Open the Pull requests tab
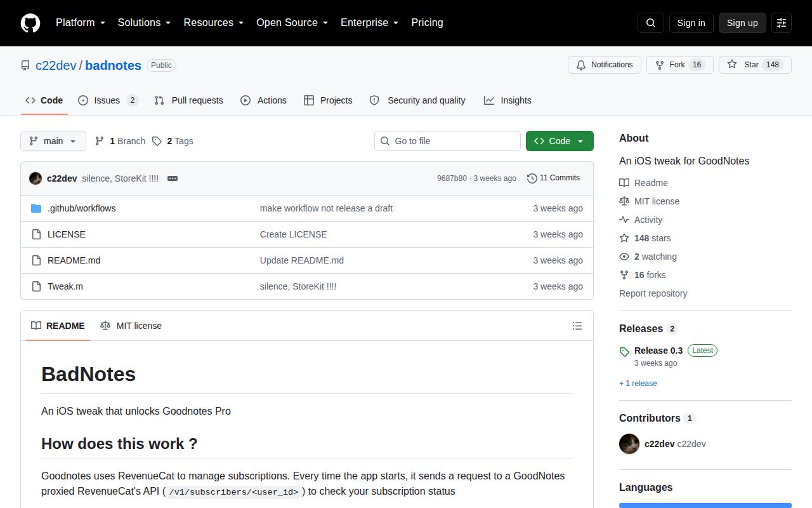This screenshot has height=508, width=812. click(189, 100)
